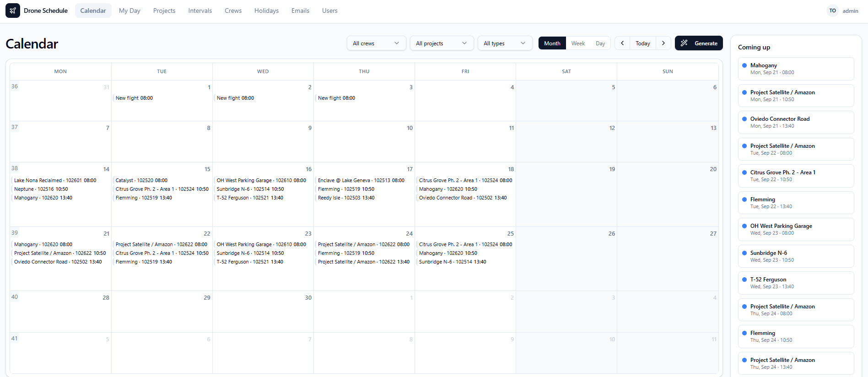Open the All projects filter dropdown
868x377 pixels.
click(442, 43)
